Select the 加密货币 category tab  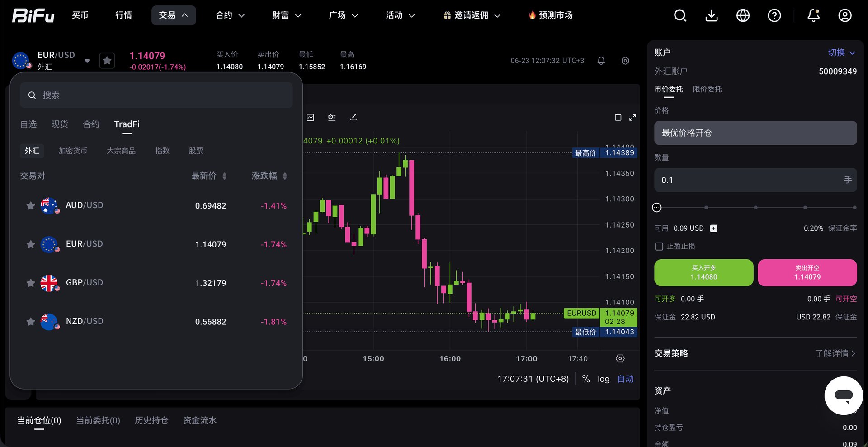(x=73, y=151)
